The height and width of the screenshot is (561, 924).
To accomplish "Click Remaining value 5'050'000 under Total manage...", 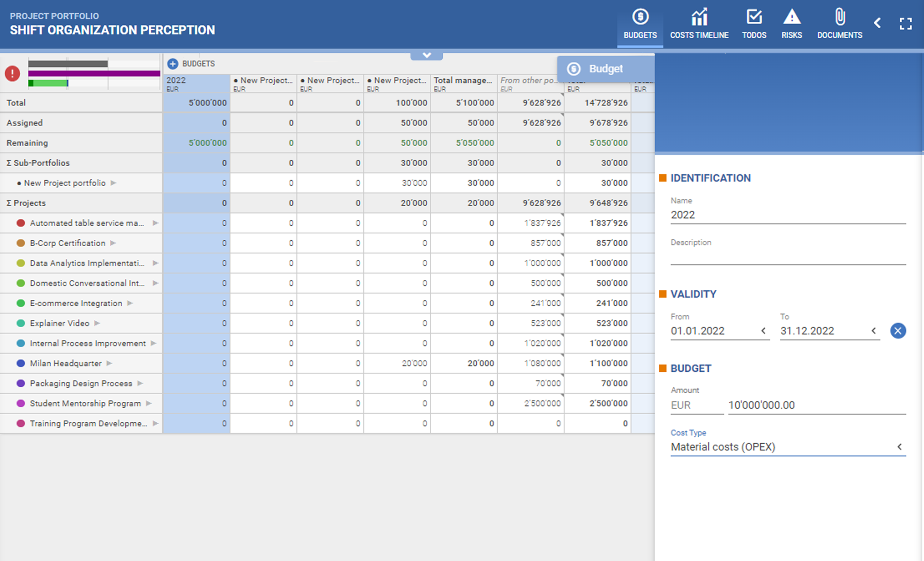I will pos(464,143).
